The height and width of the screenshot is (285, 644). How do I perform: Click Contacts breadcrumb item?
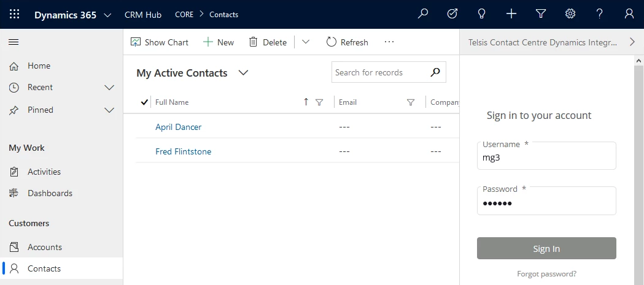pos(224,14)
